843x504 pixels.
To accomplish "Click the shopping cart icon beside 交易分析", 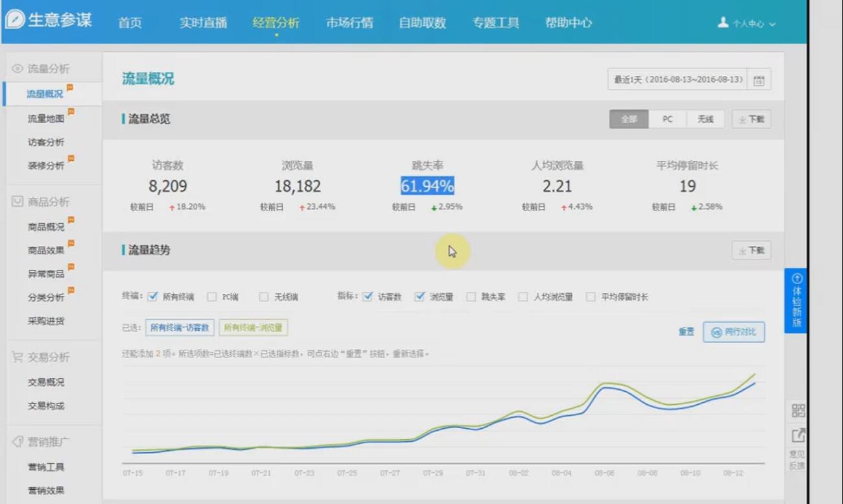I will 18,357.
